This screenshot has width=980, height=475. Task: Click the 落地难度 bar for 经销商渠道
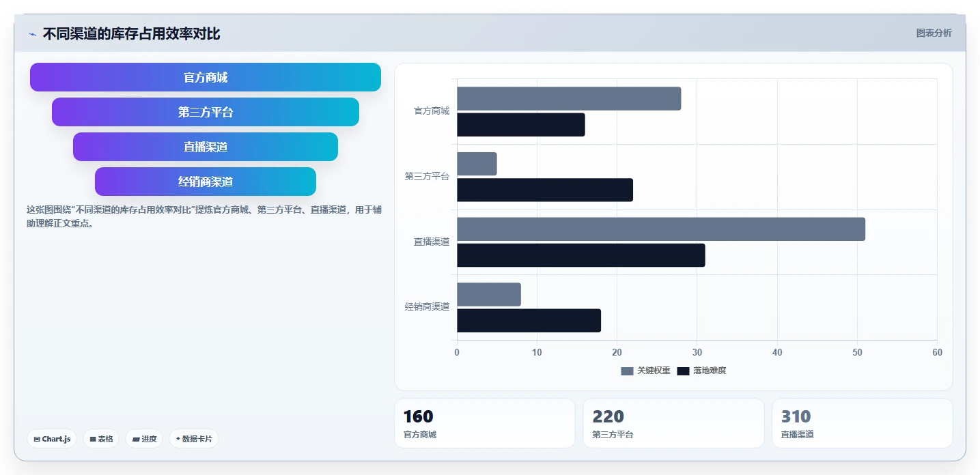click(529, 321)
